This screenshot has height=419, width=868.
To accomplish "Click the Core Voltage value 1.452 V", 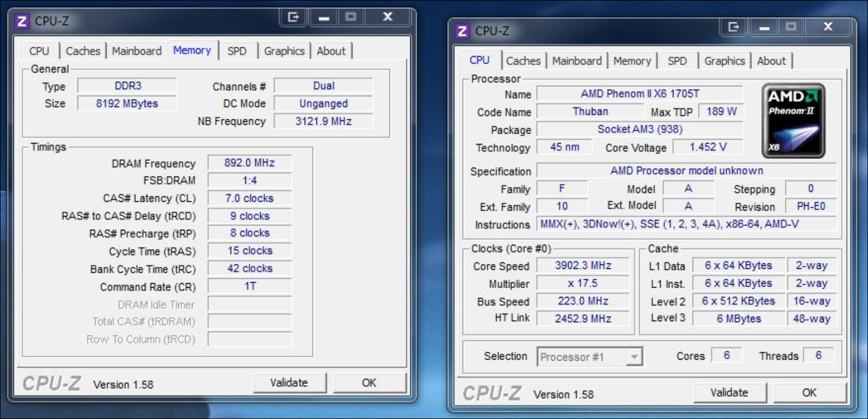I will (708, 147).
